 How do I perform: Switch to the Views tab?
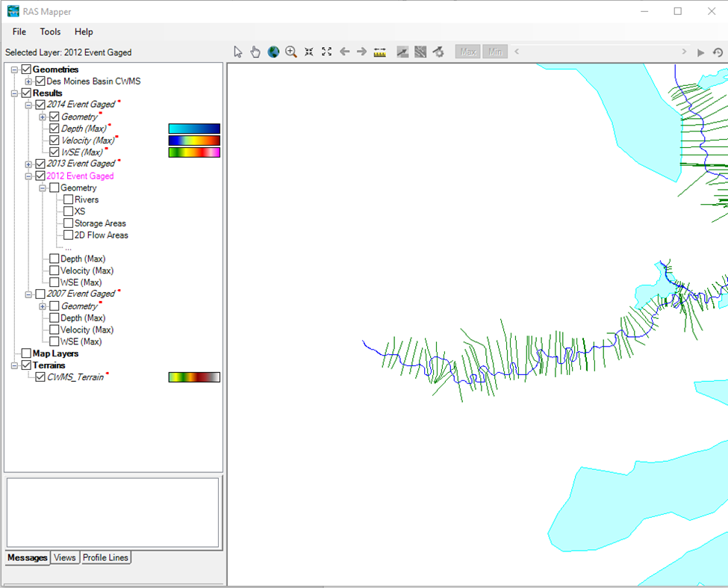point(64,557)
